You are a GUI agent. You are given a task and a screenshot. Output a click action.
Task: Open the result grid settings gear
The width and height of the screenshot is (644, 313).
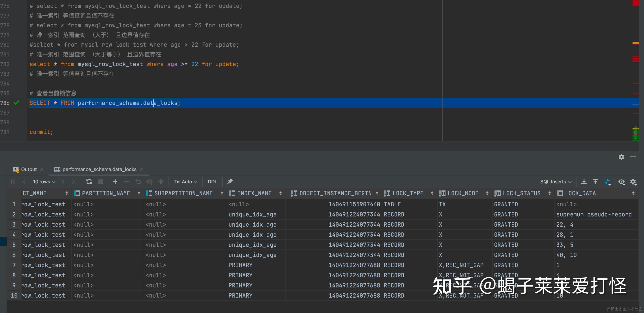pyautogui.click(x=634, y=182)
